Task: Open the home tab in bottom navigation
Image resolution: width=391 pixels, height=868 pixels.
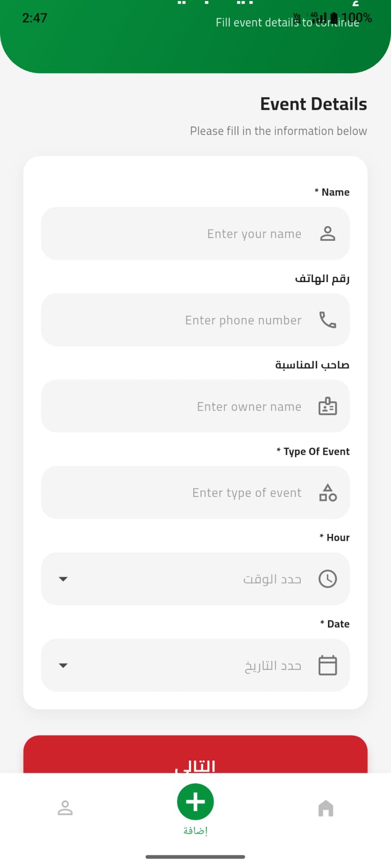Action: click(x=326, y=808)
